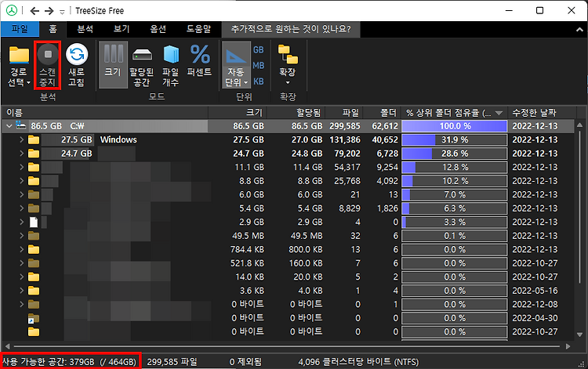Set size unit to MB
This screenshot has height=369, width=588.
pos(258,66)
